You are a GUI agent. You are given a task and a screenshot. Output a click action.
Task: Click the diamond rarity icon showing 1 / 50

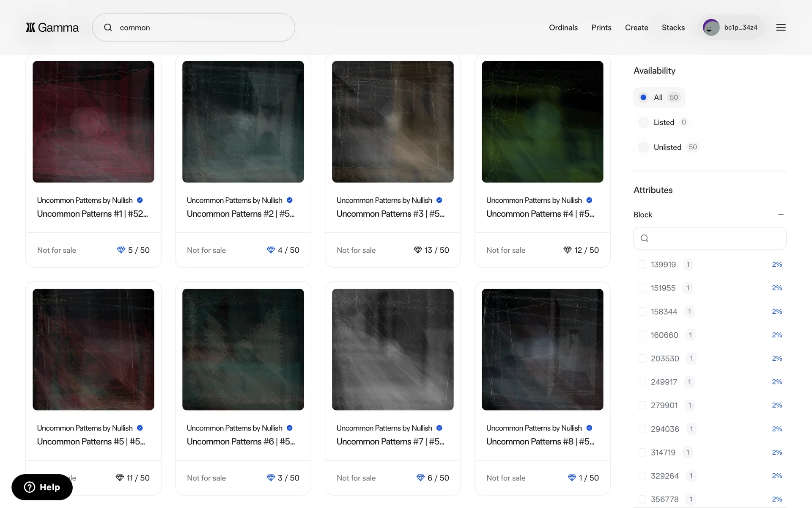(x=572, y=478)
